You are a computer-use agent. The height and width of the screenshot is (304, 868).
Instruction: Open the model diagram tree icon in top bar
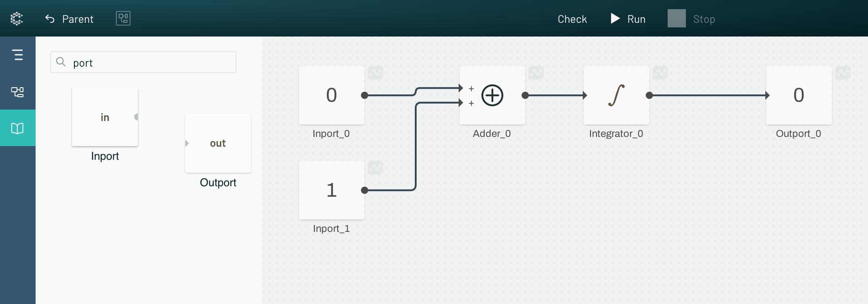click(x=123, y=18)
